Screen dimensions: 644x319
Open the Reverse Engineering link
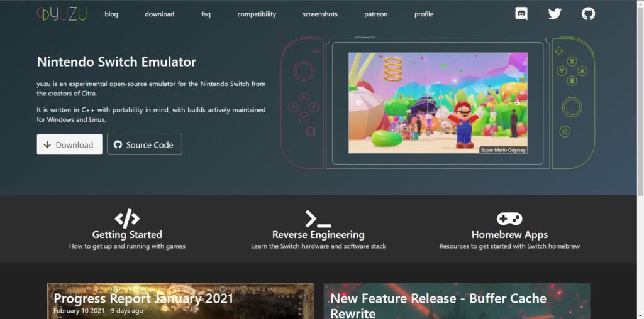click(318, 234)
